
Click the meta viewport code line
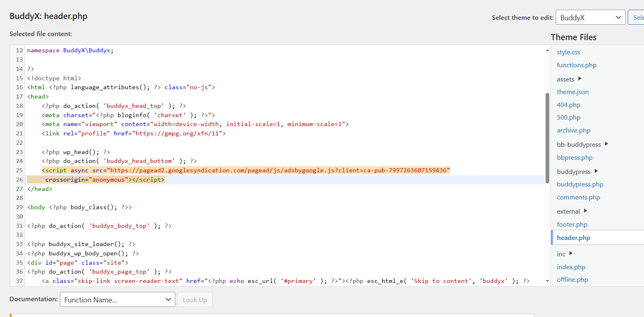[x=195, y=124]
